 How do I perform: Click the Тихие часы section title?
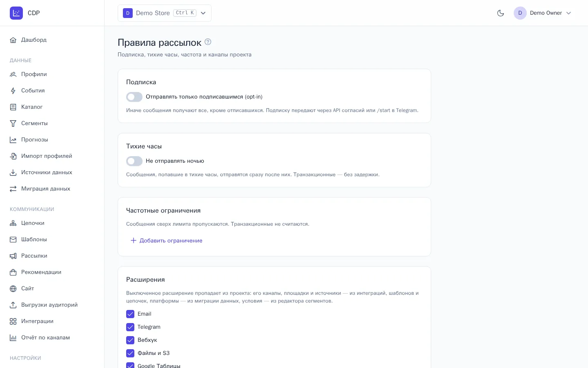[x=144, y=146]
